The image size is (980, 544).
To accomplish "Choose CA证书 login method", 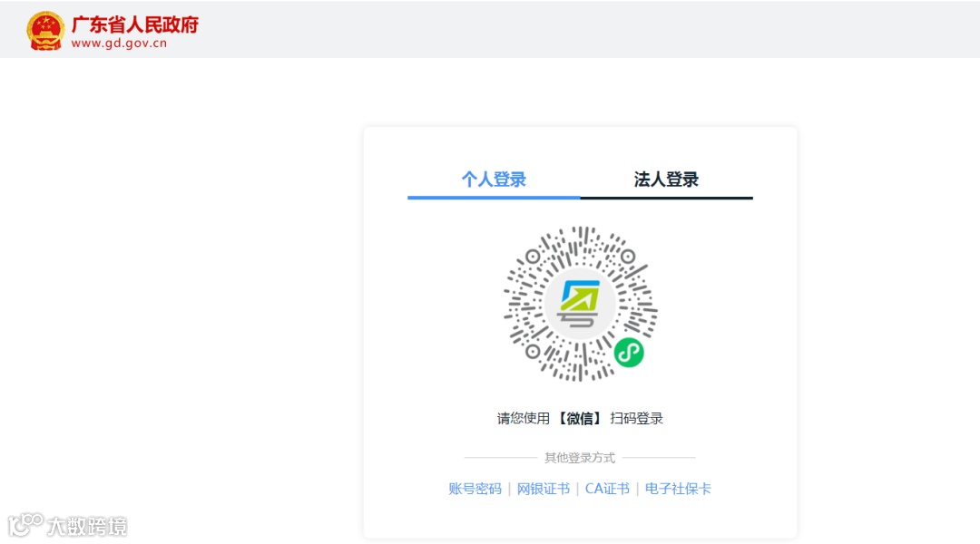I will (x=607, y=489).
